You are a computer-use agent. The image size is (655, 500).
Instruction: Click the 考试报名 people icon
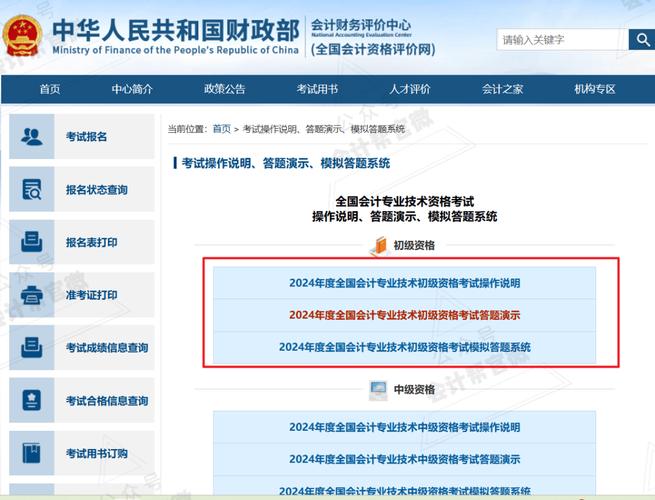coord(32,137)
